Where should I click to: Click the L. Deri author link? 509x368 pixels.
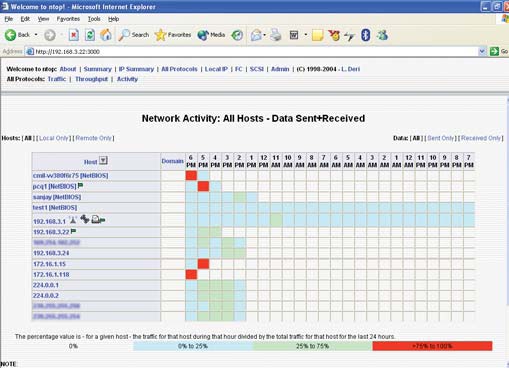pyautogui.click(x=350, y=69)
